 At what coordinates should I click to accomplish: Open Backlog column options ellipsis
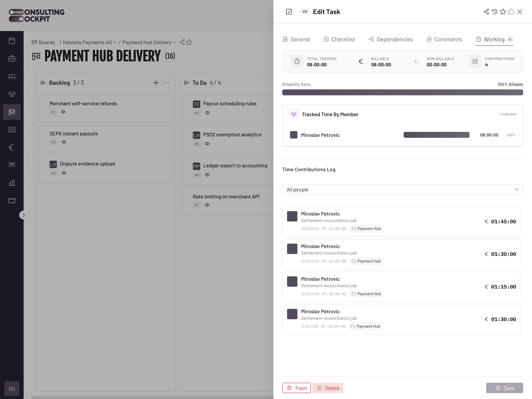[x=166, y=83]
